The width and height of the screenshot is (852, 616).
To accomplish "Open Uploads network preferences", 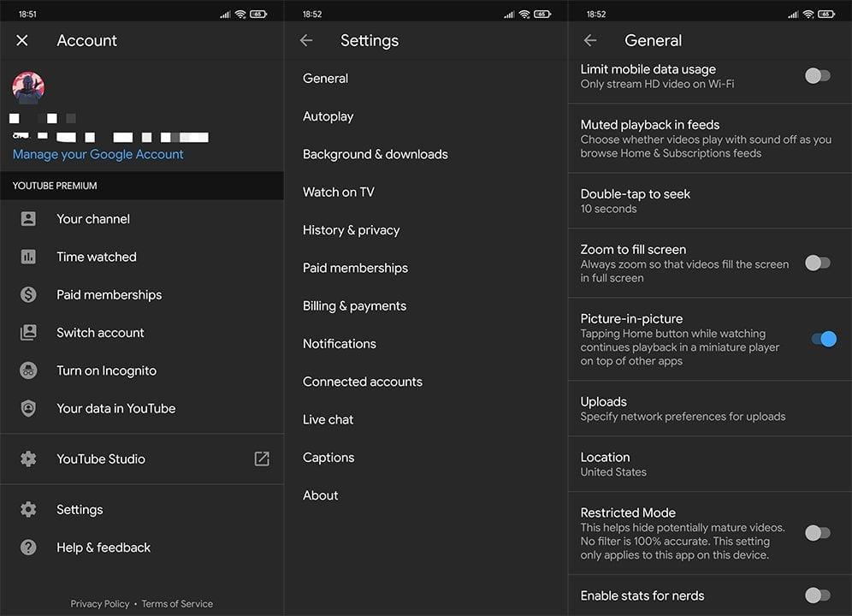I will (x=710, y=409).
